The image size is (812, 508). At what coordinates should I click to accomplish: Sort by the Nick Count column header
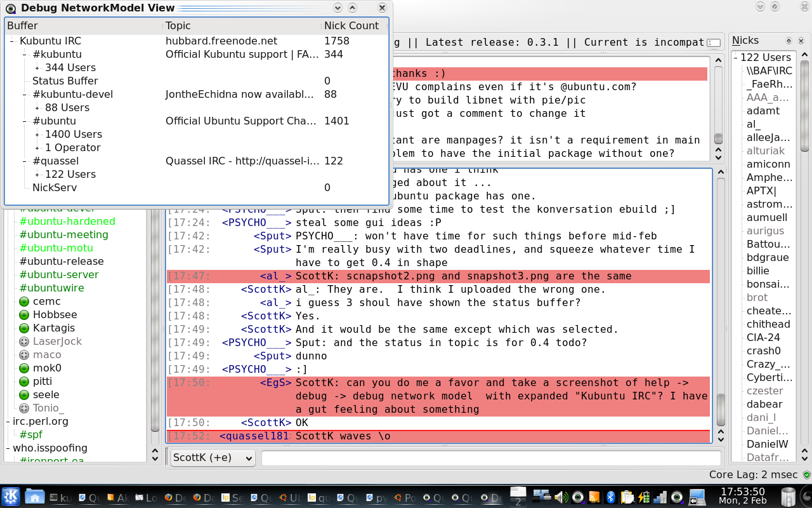tap(355, 26)
